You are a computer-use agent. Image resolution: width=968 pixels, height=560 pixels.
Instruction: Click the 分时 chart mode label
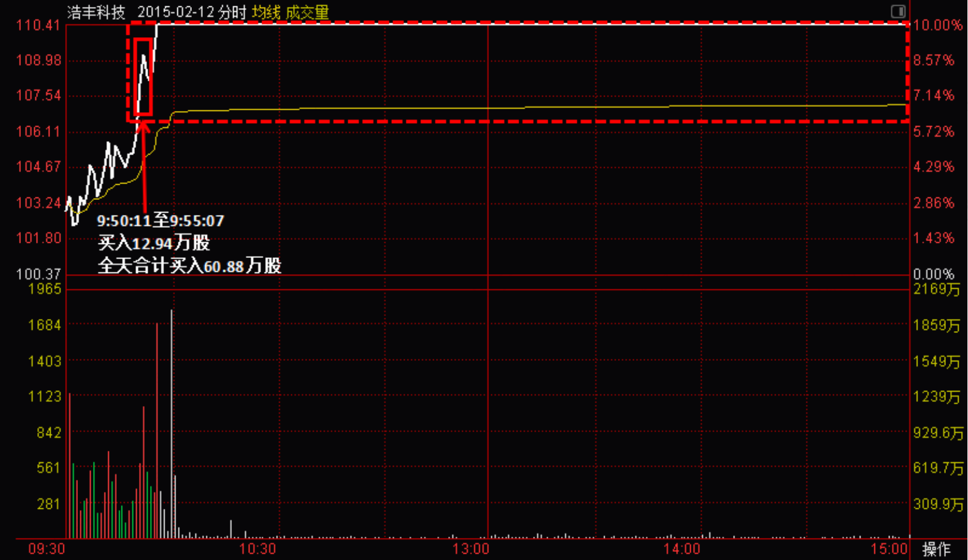233,12
